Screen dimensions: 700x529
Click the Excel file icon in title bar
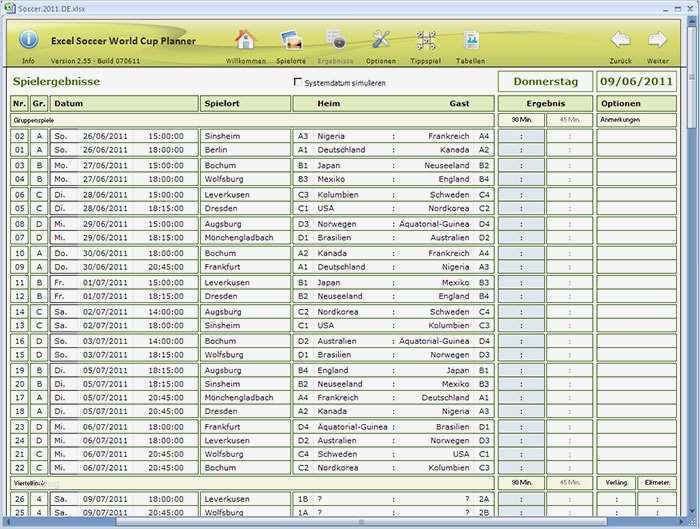coord(10,8)
